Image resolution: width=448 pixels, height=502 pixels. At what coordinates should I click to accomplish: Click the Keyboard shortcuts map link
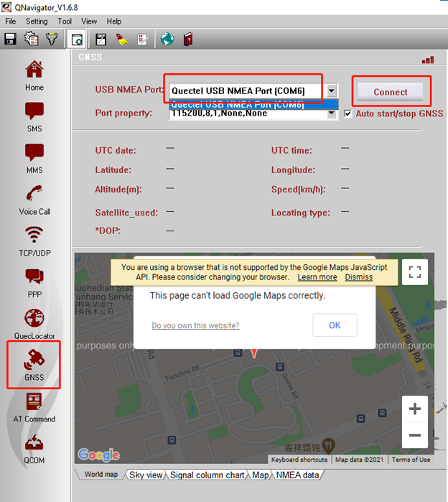pyautogui.click(x=299, y=460)
